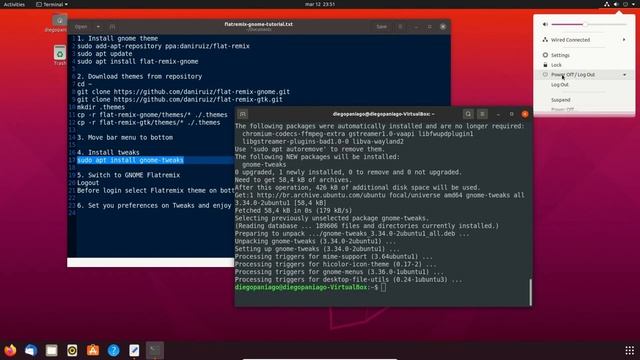Click the highlighted 'sudo apt install gnome-tweaks' line
The height and width of the screenshot is (360, 640).
click(x=130, y=160)
